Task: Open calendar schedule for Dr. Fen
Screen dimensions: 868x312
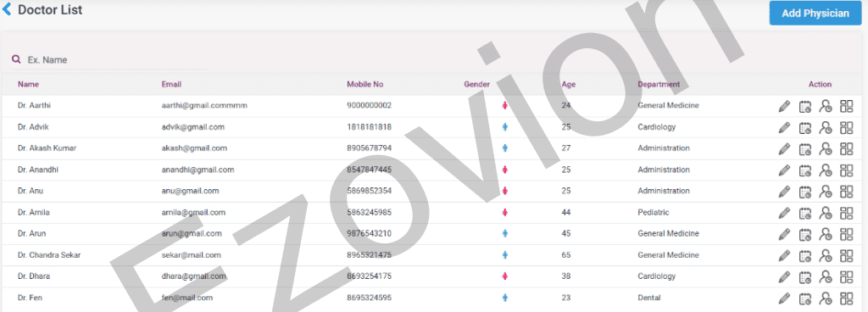Action: coord(805,298)
